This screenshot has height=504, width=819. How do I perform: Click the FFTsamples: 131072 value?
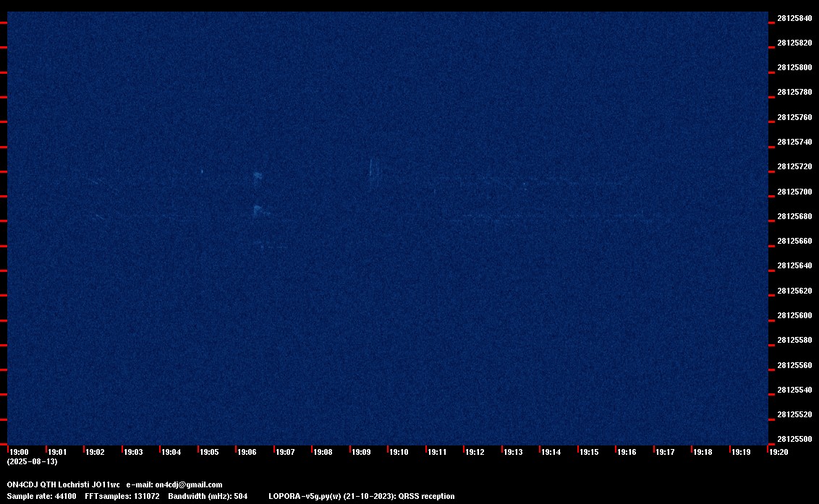tap(122, 496)
